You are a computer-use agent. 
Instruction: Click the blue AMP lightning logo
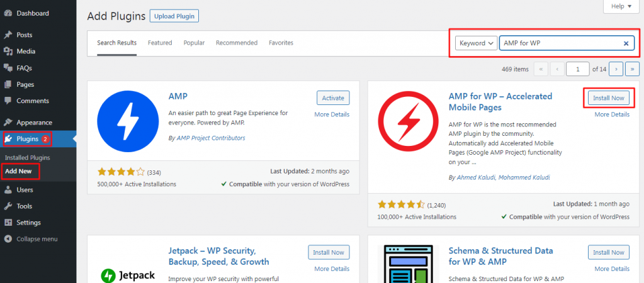[x=128, y=121]
